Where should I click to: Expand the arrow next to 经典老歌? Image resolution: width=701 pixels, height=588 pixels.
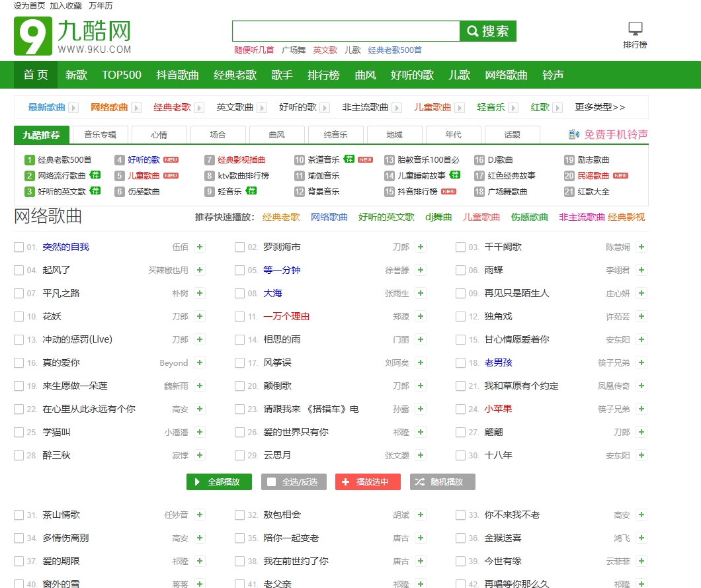pos(200,107)
